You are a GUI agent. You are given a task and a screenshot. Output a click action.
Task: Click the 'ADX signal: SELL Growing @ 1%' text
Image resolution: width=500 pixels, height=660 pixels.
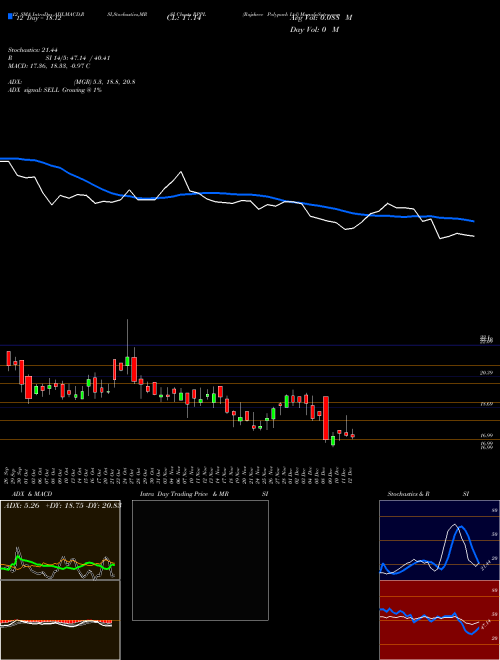pyautogui.click(x=55, y=90)
